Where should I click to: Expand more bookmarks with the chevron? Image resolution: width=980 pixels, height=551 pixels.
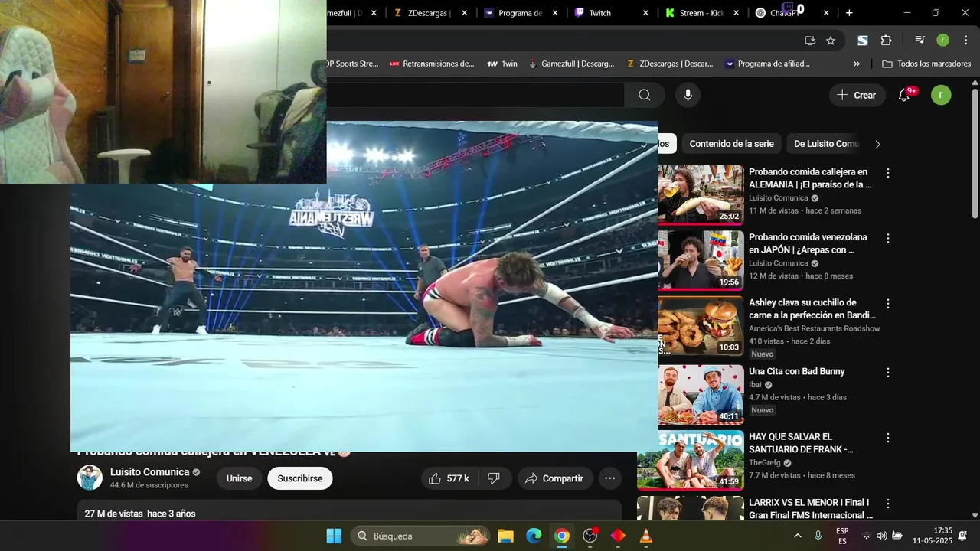[x=856, y=64]
